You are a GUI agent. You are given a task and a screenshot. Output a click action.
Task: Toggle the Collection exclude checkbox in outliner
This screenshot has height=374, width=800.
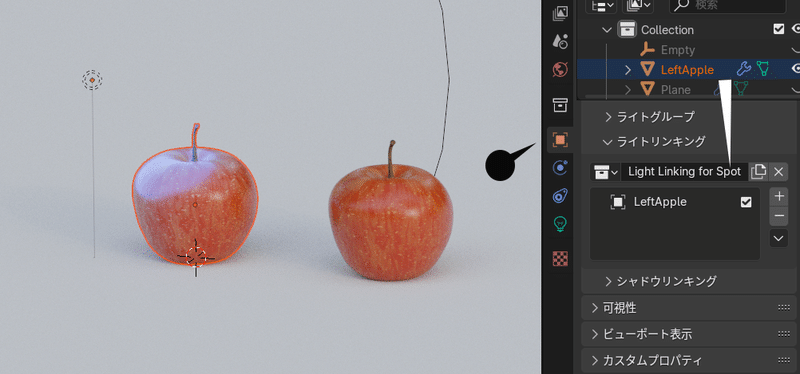pos(779,29)
